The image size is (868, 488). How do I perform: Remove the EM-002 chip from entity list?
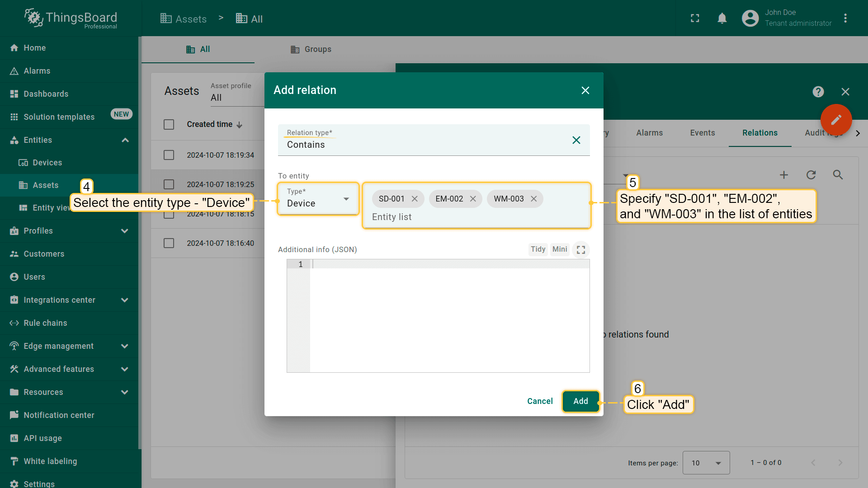473,199
